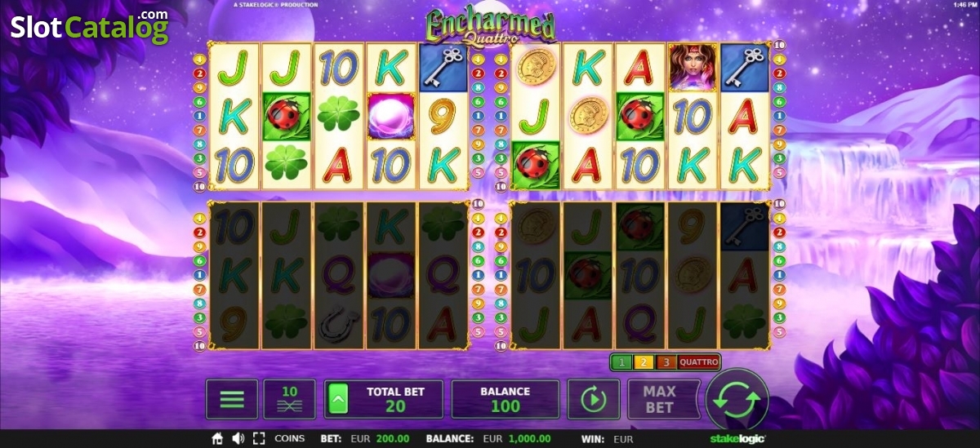
Task: Open the SlotCatalog.com logo link
Action: (x=89, y=26)
